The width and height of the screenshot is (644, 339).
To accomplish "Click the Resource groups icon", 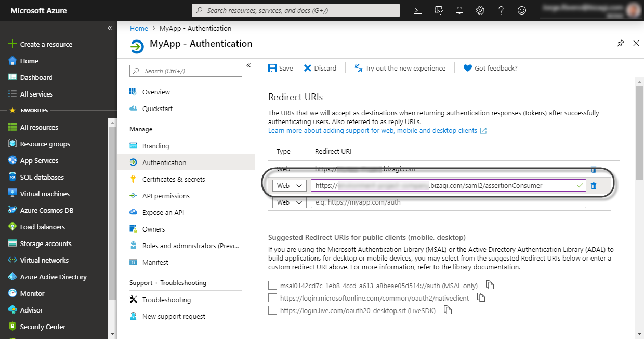I will 12,144.
